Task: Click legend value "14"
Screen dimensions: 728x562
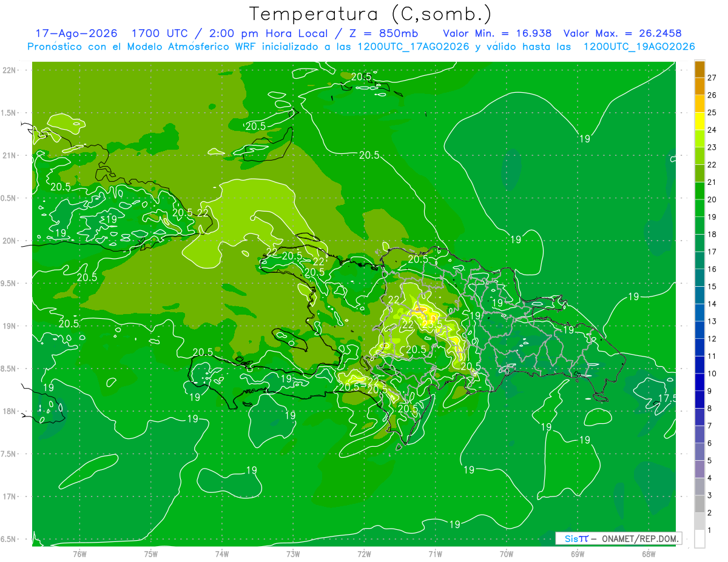Action: (x=712, y=304)
